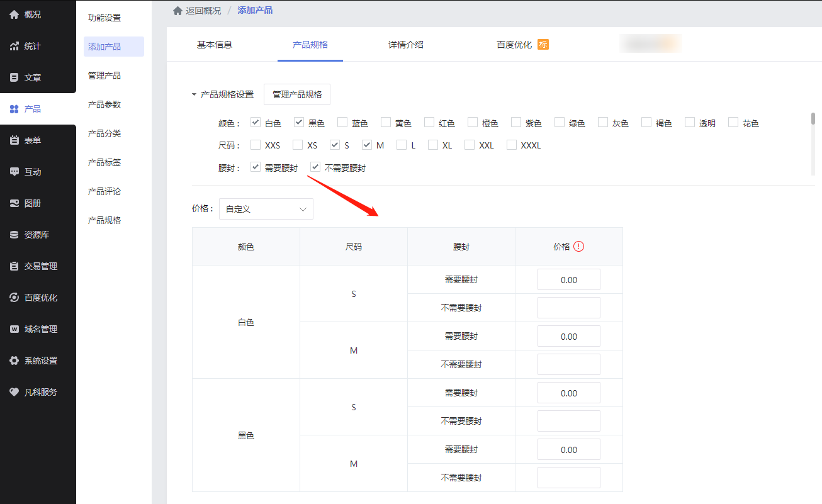Click the 黑色 cell in the table
822x504 pixels.
(246, 435)
